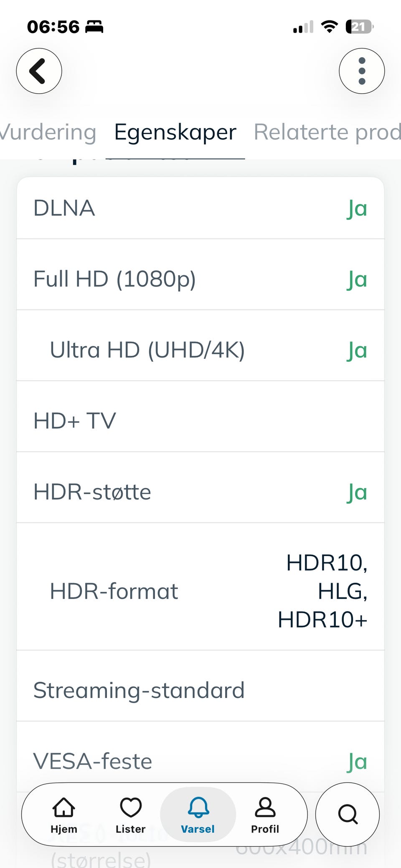Open Profil person icon

click(x=265, y=815)
